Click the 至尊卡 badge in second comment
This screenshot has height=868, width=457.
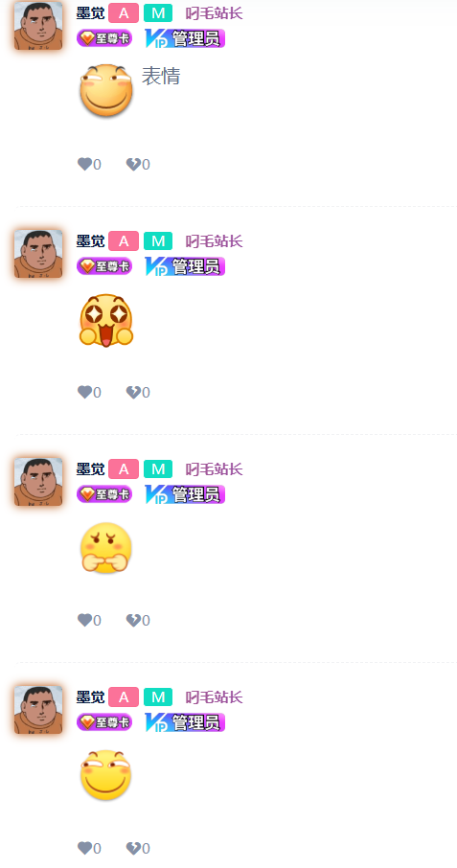(x=104, y=266)
